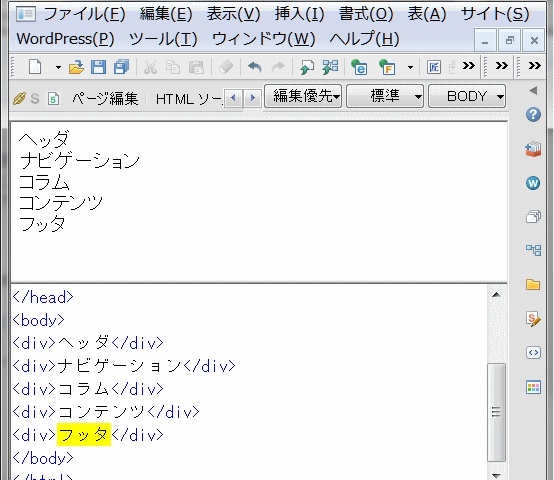Click the <body> tag in source

point(39,320)
